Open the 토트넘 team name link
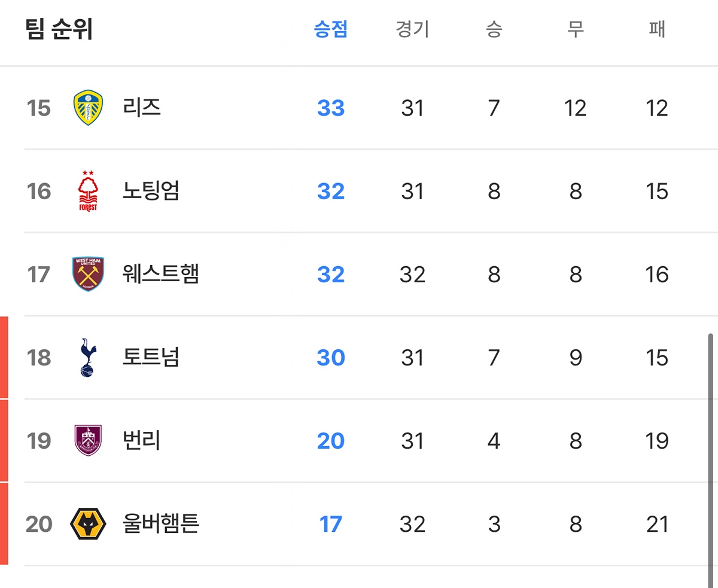The width and height of the screenshot is (718, 588). (150, 357)
